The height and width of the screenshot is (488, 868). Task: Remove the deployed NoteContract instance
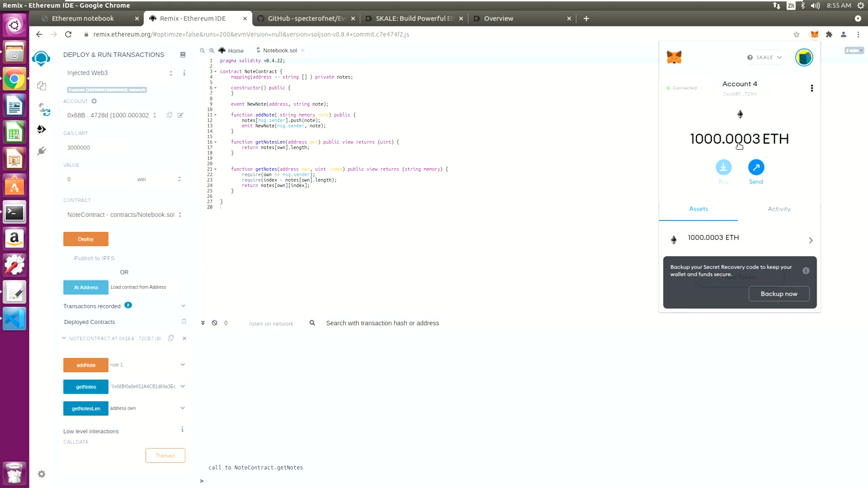(x=184, y=338)
